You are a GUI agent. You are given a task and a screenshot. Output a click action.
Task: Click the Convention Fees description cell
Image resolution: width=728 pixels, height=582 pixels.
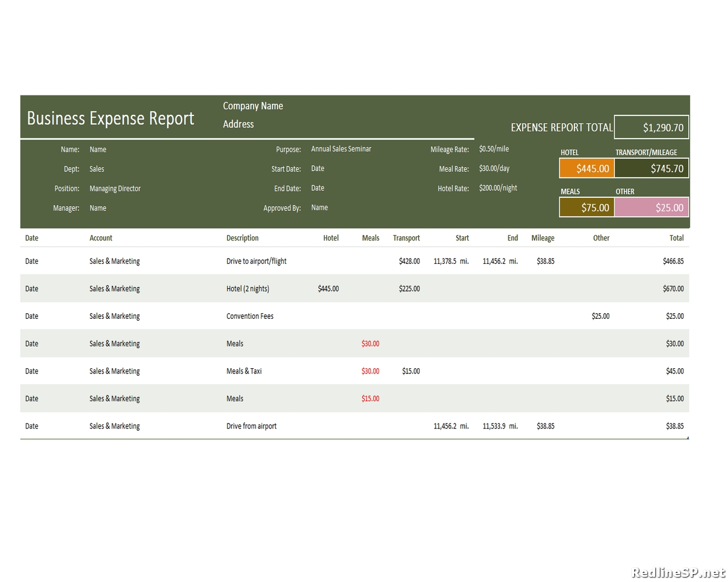click(250, 316)
